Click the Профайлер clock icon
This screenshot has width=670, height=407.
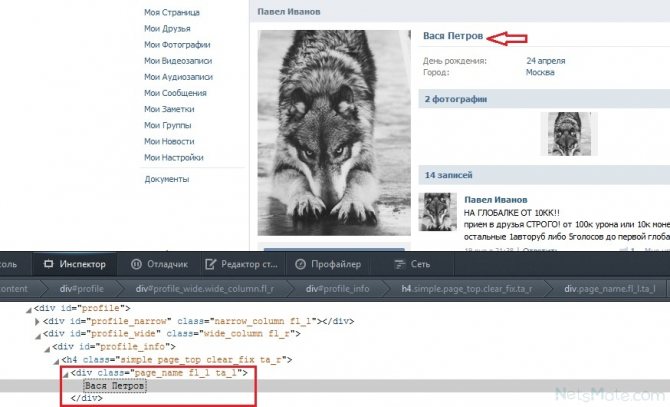coord(300,264)
